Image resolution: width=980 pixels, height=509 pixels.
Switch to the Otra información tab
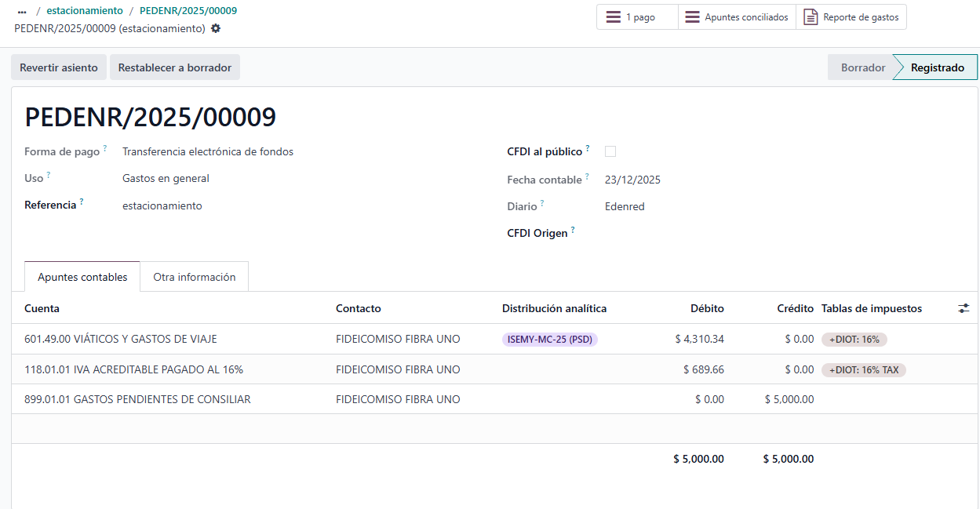[x=194, y=277]
